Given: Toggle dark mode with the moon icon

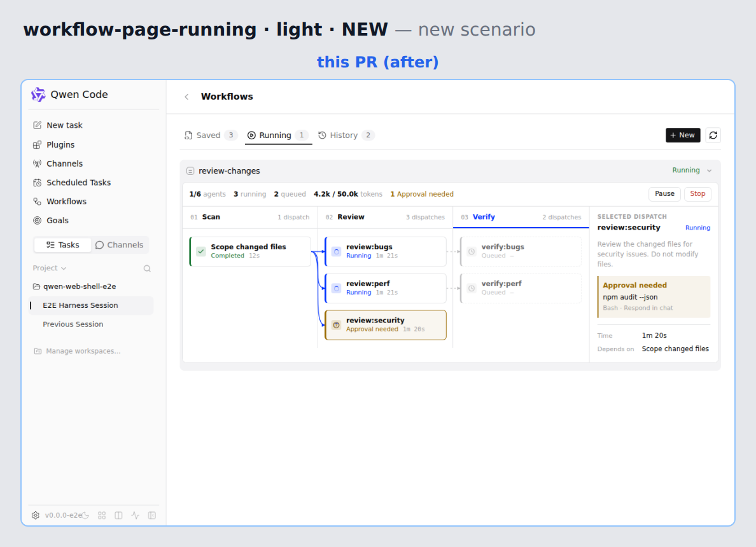Looking at the screenshot, I should (x=85, y=515).
